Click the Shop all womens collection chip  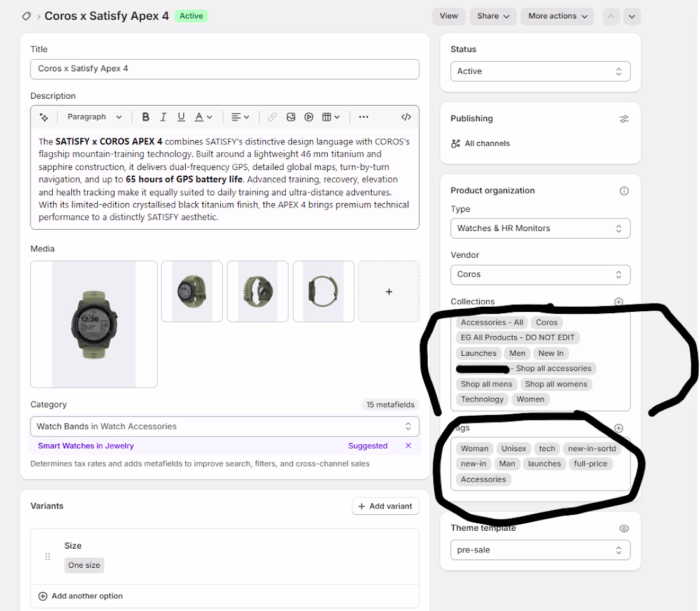click(556, 384)
